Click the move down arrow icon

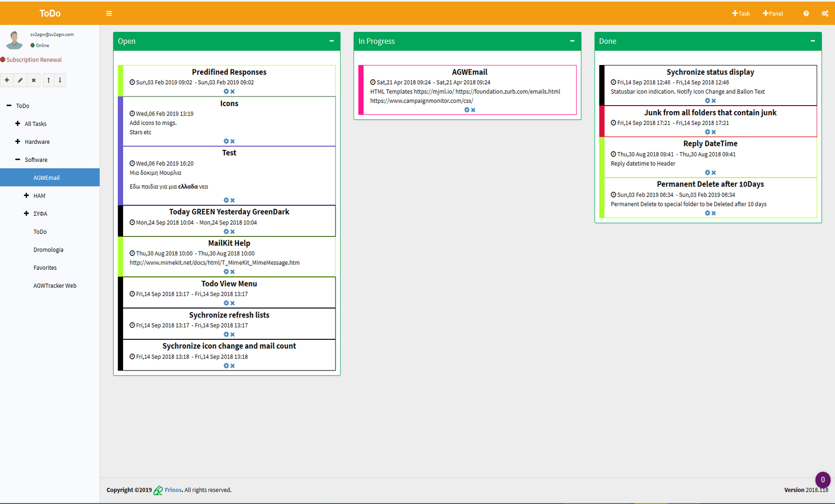tap(60, 80)
